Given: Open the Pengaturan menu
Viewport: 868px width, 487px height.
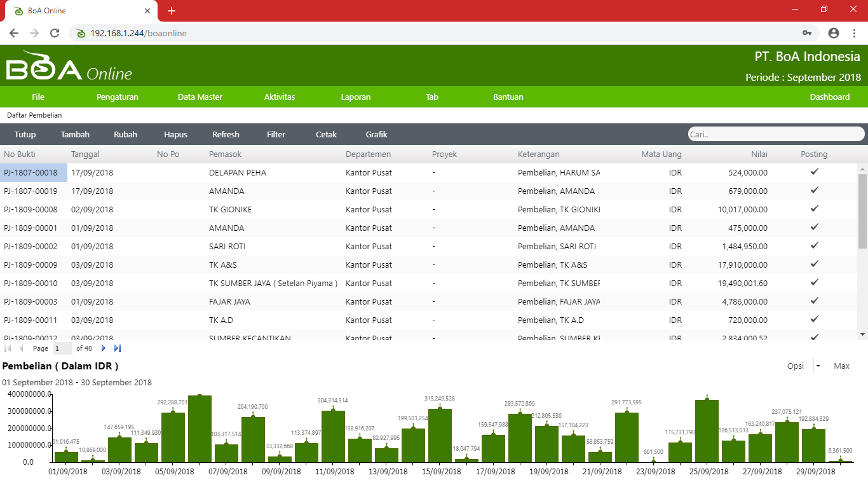Looking at the screenshot, I should [118, 97].
